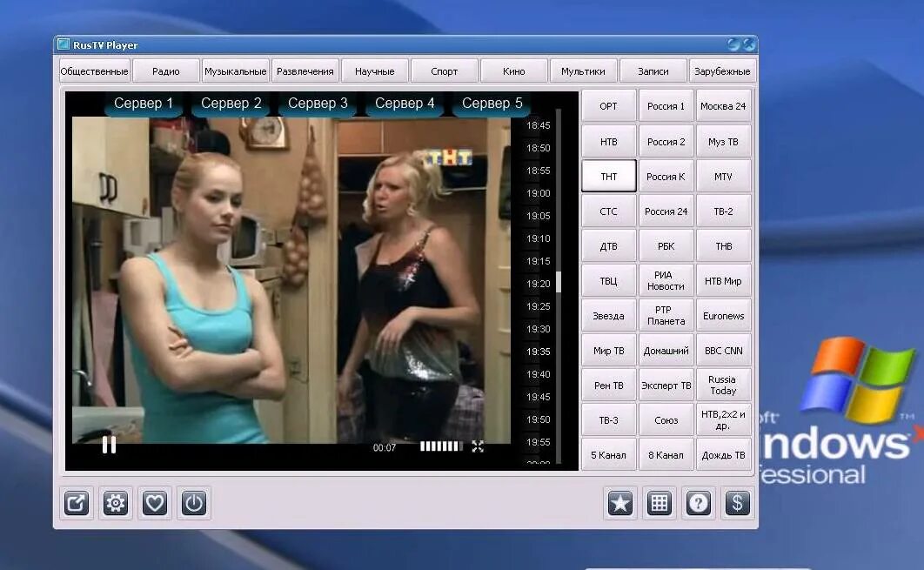Open the Спорт category tab
Viewport: 924px width, 570px height.
[445, 71]
